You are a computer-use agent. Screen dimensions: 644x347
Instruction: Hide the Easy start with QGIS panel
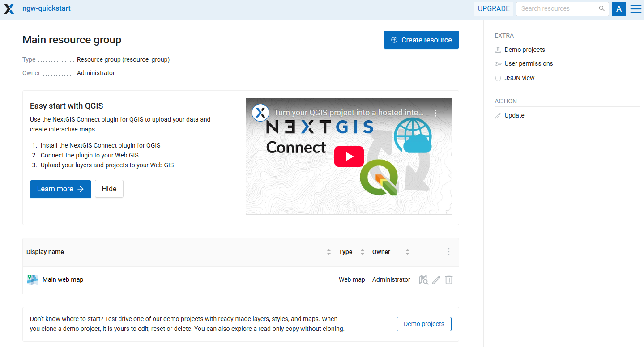(x=109, y=189)
